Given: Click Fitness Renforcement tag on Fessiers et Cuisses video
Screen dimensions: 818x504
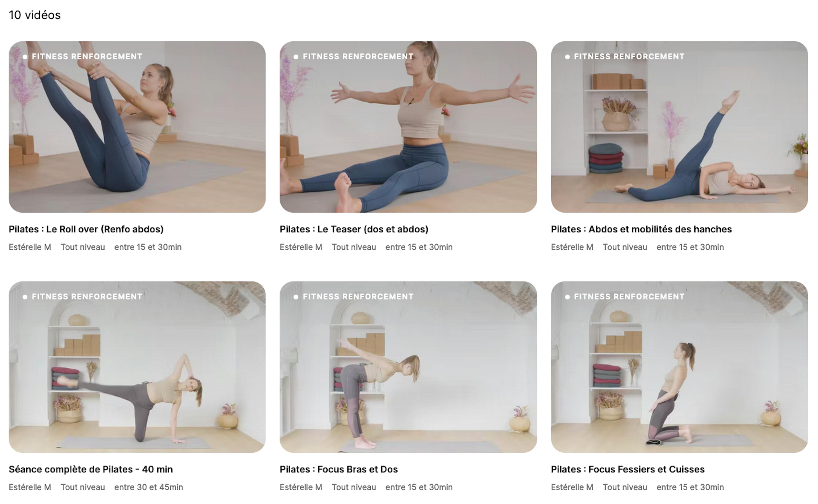Looking at the screenshot, I should click(625, 297).
